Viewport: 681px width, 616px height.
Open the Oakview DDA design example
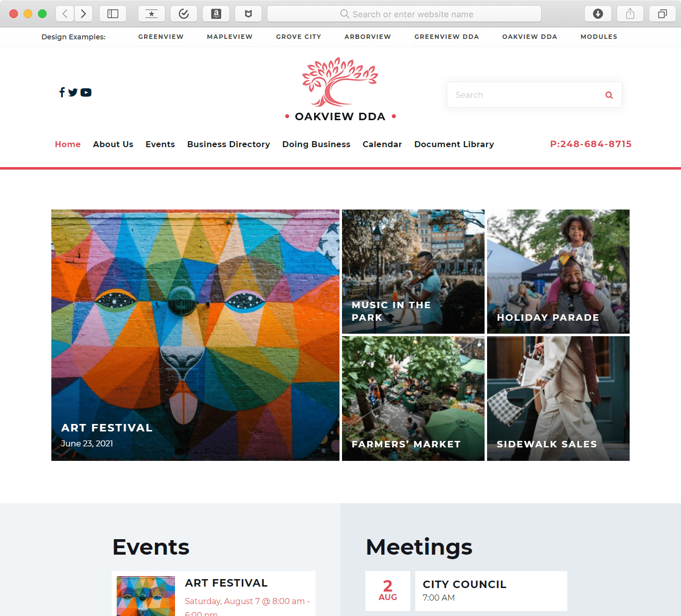point(530,37)
